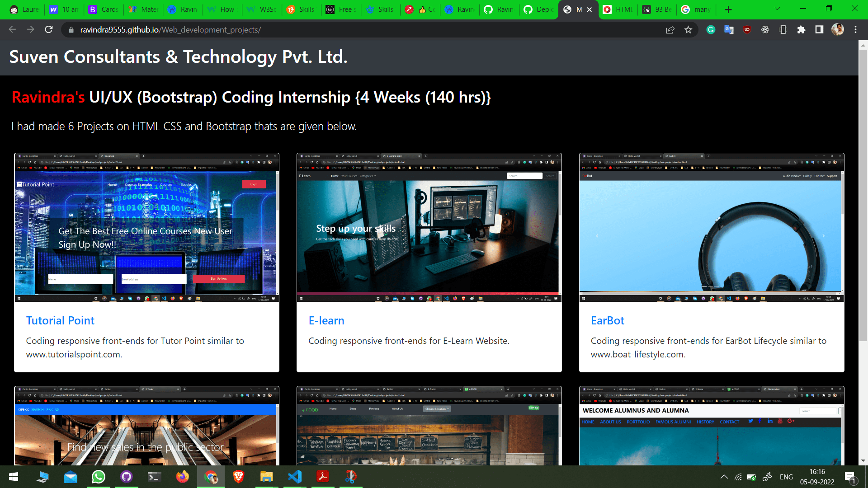
Task: Switch to the 10 an tab
Action: point(64,9)
